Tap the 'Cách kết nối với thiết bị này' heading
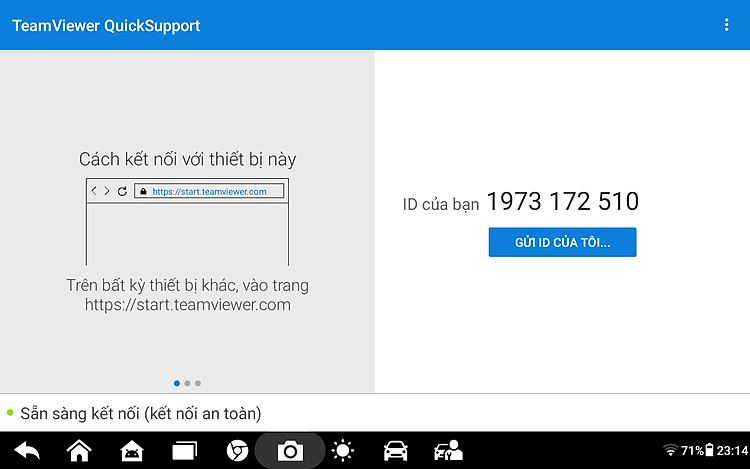 (x=188, y=159)
